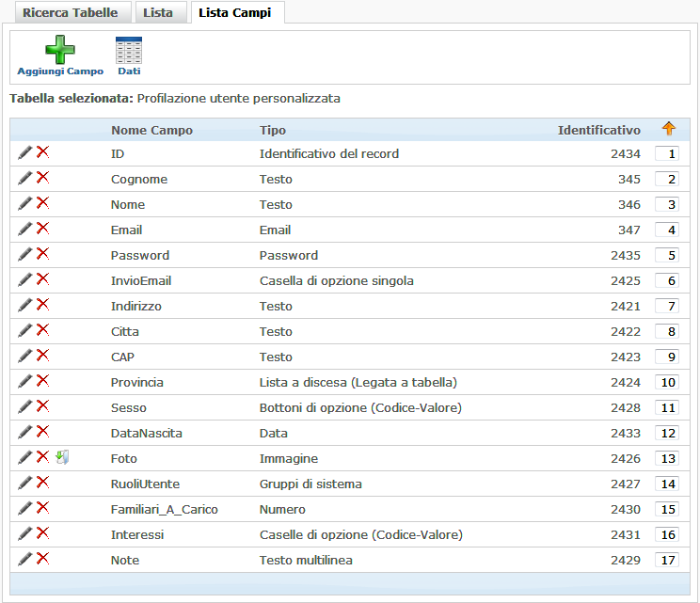Edit the Sesso field pencil icon
Viewport: 700px width, 603px height.
coord(25,407)
